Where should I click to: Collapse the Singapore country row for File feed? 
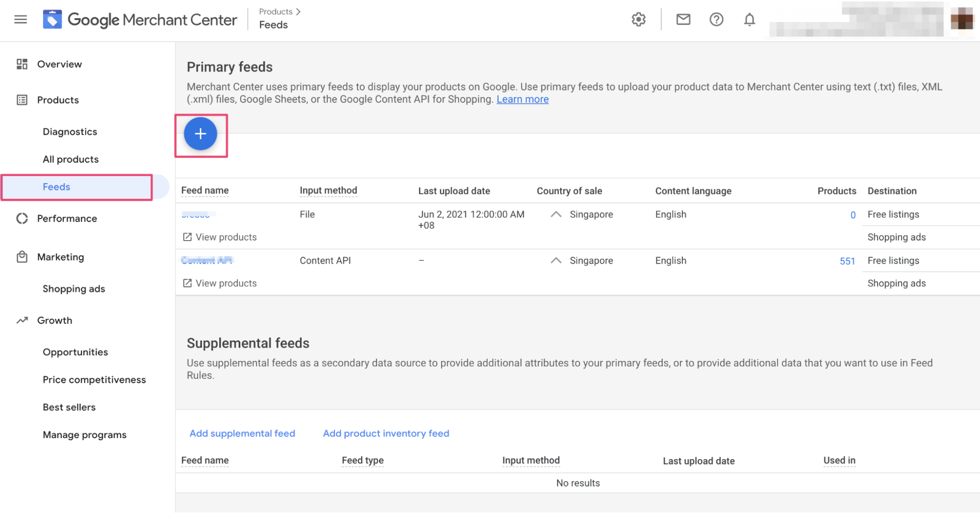point(555,215)
